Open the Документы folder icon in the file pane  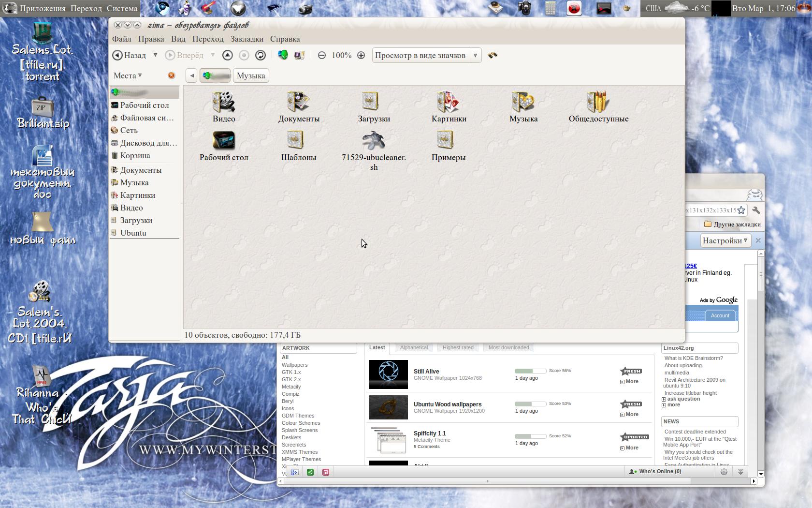(299, 107)
